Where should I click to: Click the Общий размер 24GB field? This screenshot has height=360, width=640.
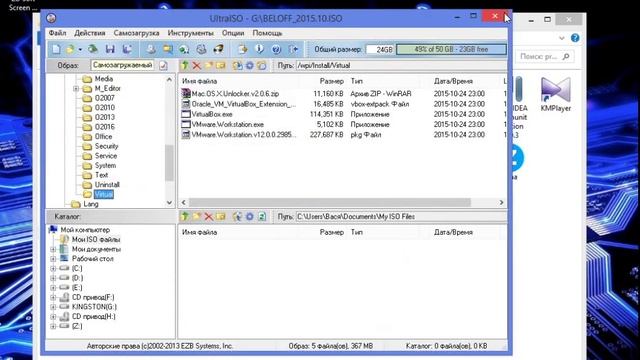[380, 49]
